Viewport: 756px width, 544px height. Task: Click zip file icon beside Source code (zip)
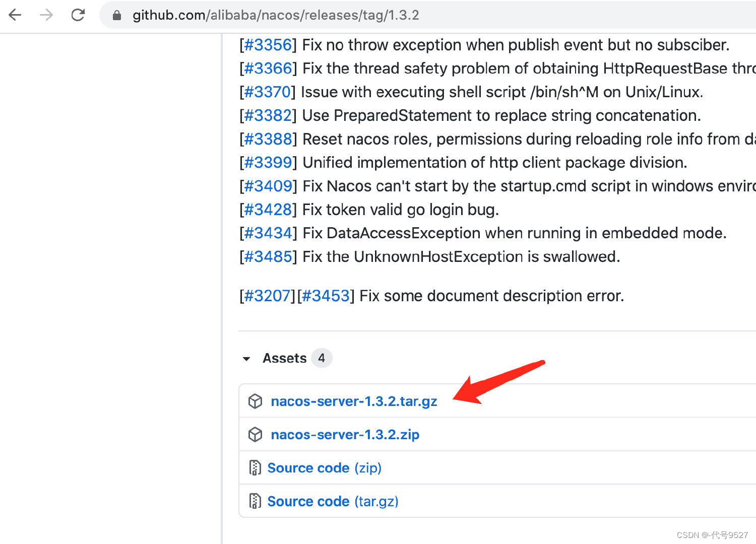coord(255,468)
